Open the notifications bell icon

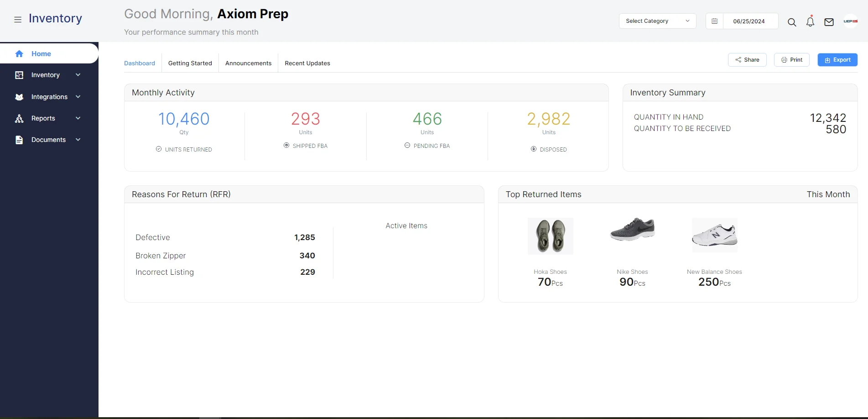point(810,21)
